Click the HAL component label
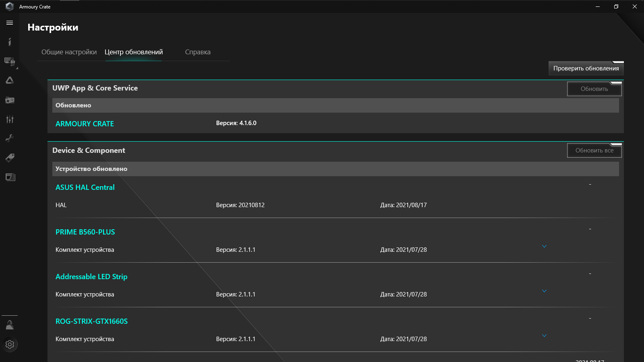Image resolution: width=644 pixels, height=362 pixels. [61, 205]
